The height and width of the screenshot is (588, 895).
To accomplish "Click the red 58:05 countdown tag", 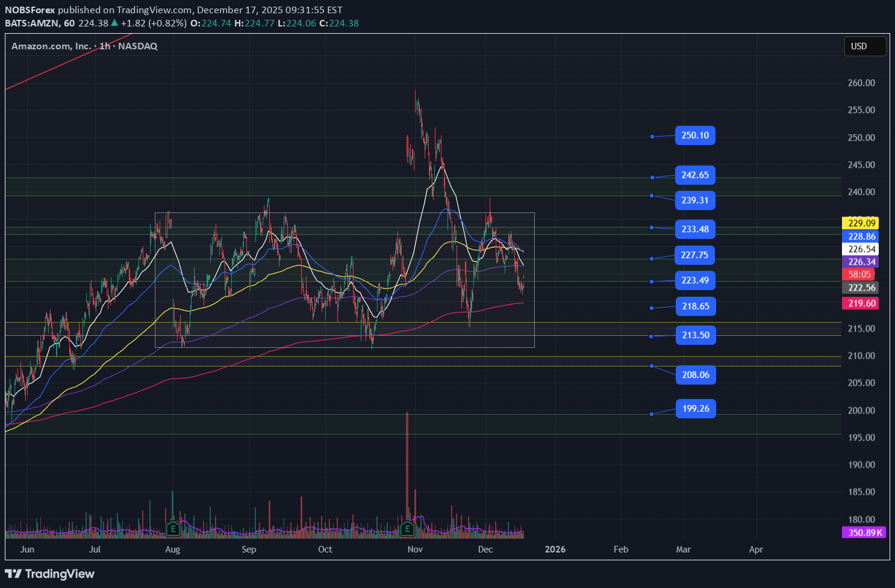I will pyautogui.click(x=859, y=274).
